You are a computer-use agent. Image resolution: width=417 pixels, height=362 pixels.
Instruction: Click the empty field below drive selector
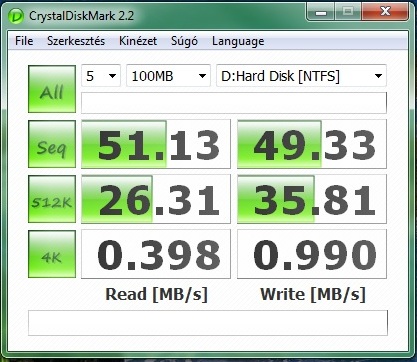[x=234, y=103]
